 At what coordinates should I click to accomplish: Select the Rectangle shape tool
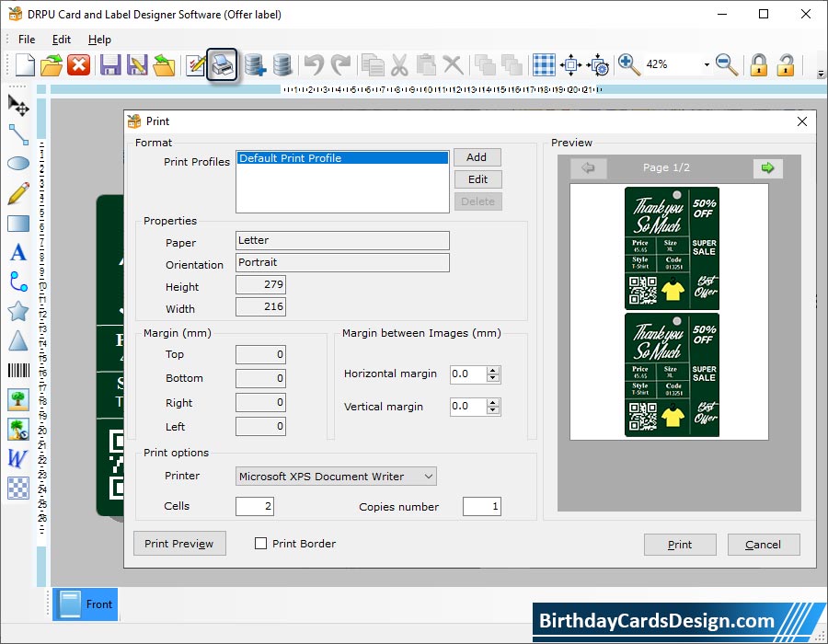coord(18,224)
